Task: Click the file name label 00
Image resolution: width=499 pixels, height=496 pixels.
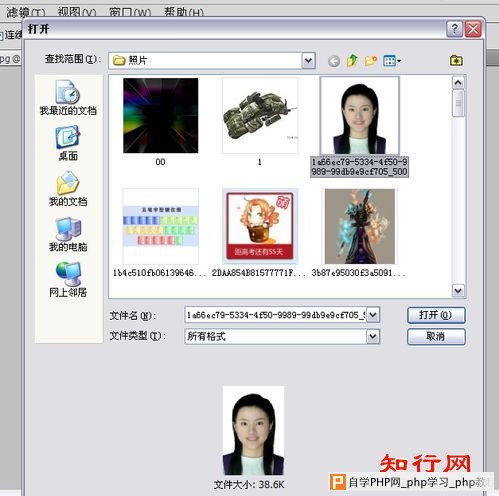Action: (160, 162)
